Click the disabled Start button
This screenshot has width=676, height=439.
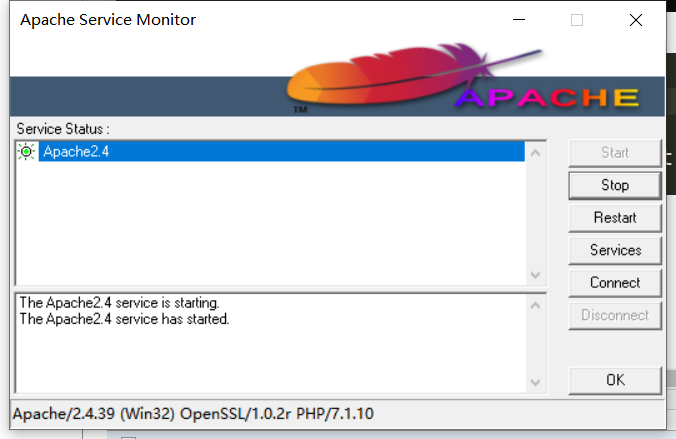click(x=615, y=153)
